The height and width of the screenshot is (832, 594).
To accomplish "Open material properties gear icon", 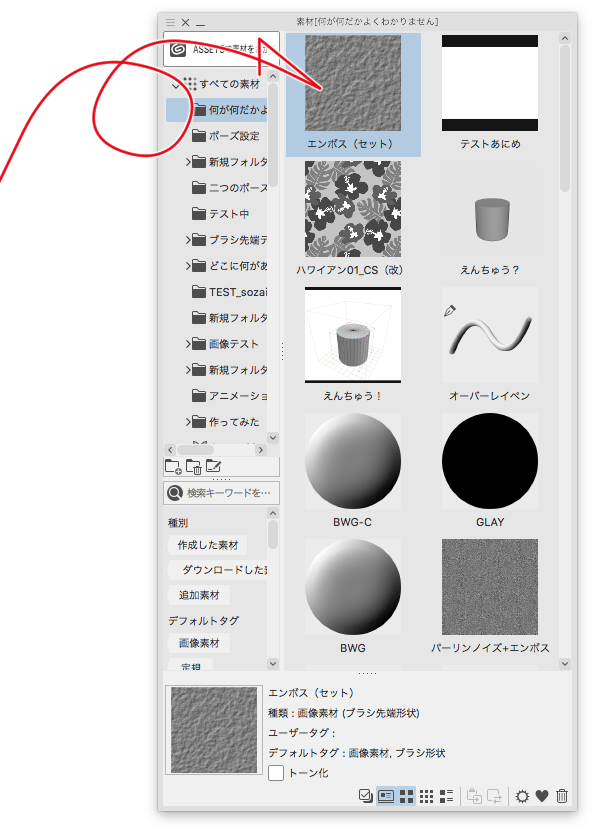I will tap(522, 796).
